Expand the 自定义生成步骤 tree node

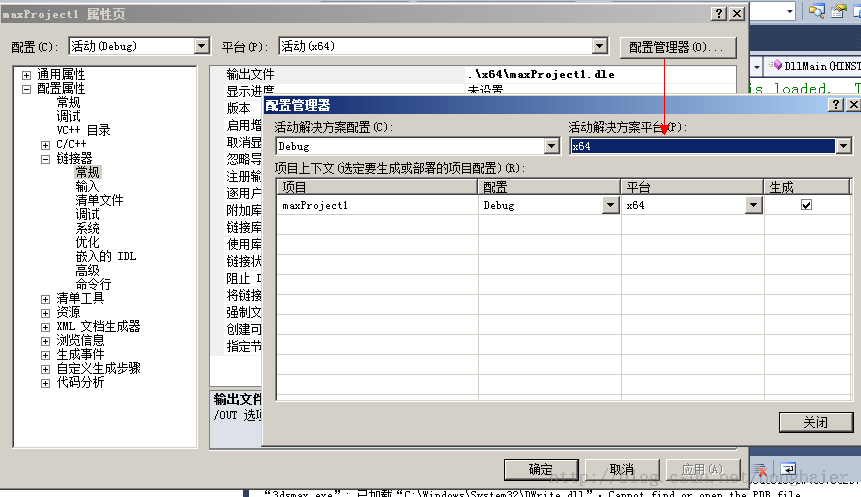(46, 369)
